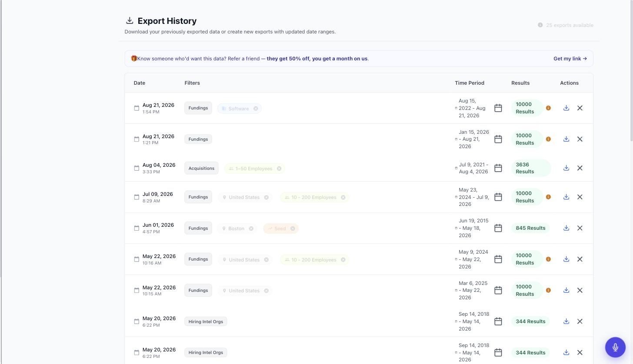This screenshot has width=633, height=364.
Task: Download the Aug 21 1:21 PM export
Action: [x=566, y=139]
